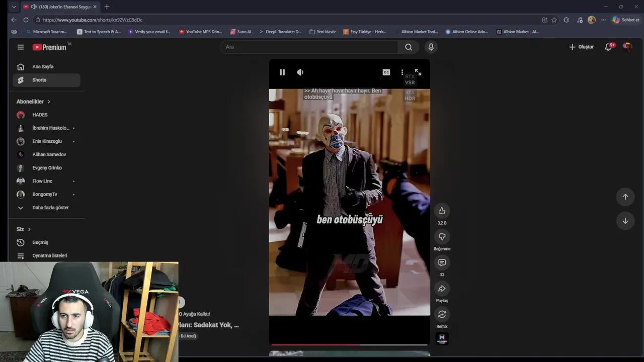Open Verify your email bookmark
Screen dimensions: 644x362
(149, 32)
